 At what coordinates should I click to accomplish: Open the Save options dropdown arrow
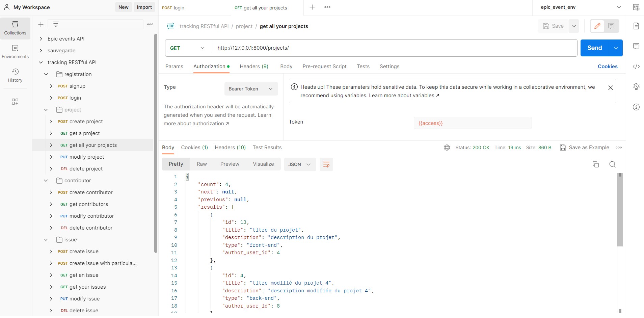tap(574, 26)
